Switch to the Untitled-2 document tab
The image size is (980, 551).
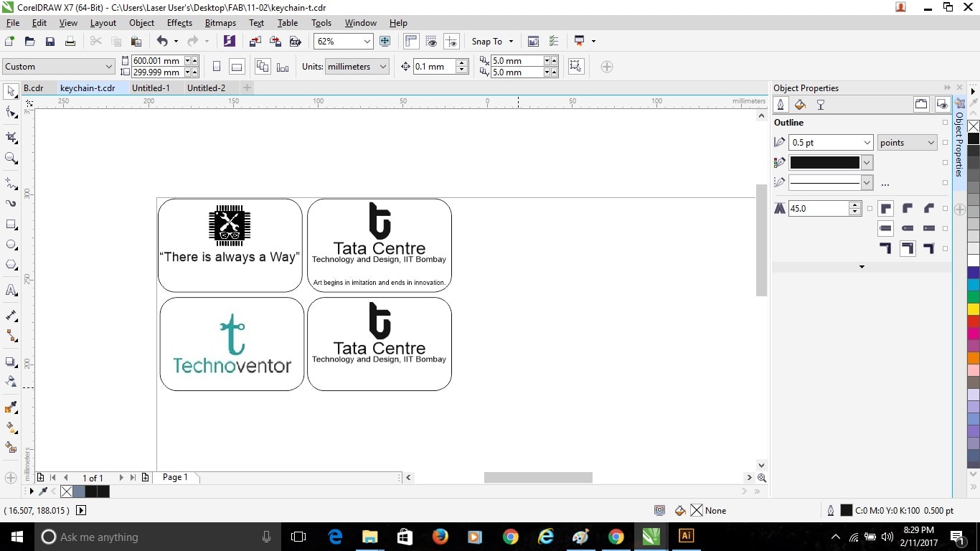click(206, 88)
